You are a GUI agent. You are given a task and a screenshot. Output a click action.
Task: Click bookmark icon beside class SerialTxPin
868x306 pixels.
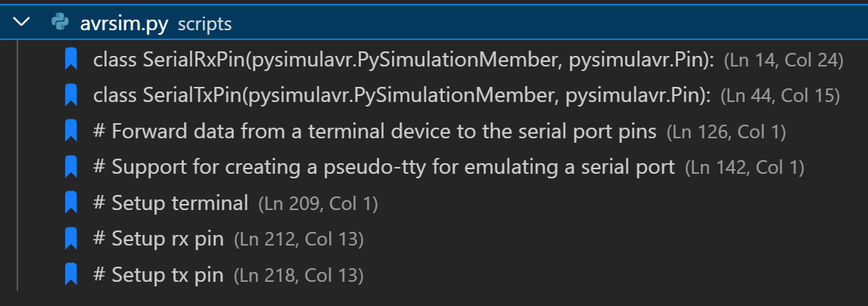pyautogui.click(x=70, y=95)
